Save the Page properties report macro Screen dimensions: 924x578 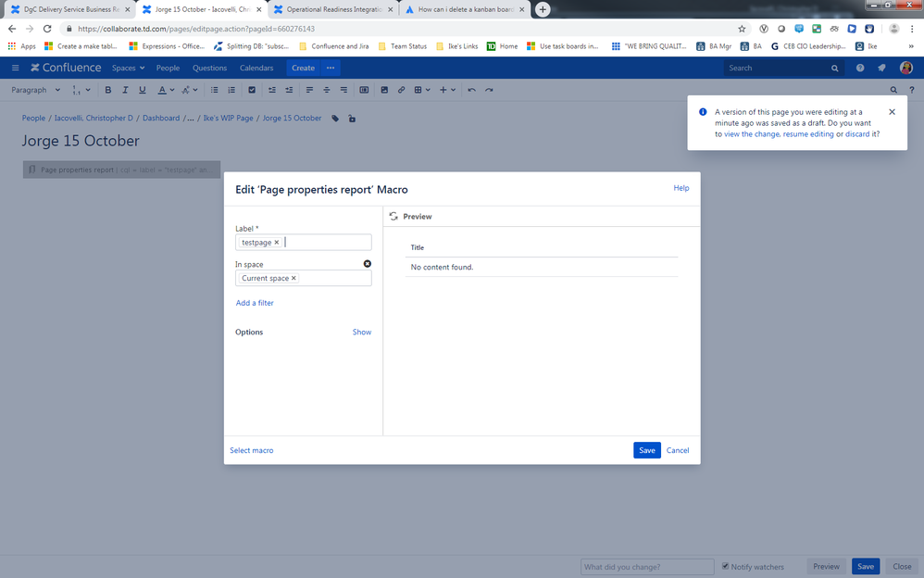[647, 450]
